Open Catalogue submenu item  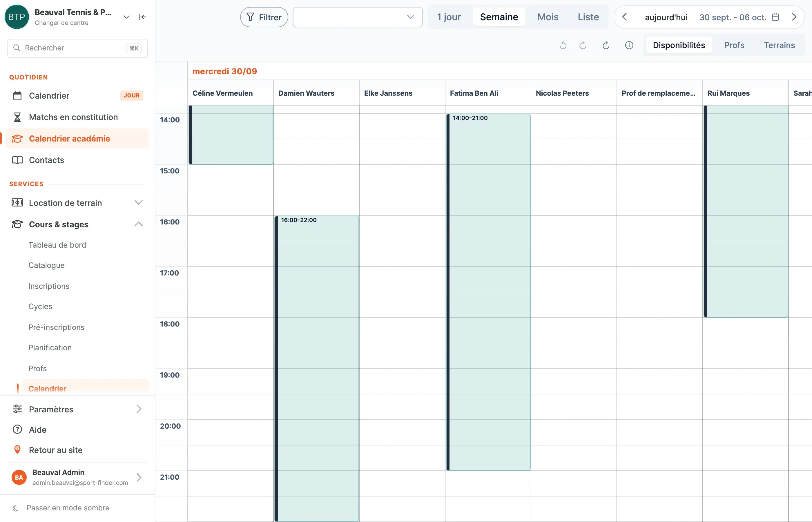46,265
